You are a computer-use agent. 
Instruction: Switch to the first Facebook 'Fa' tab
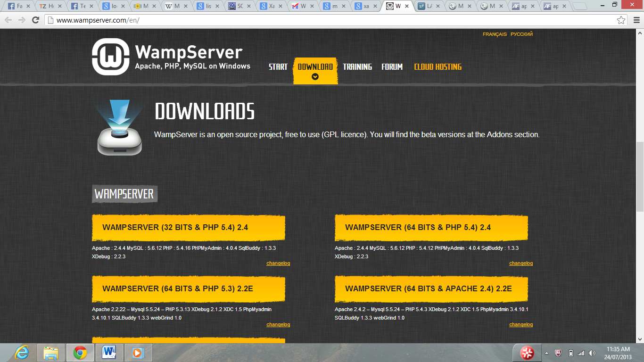(19, 6)
